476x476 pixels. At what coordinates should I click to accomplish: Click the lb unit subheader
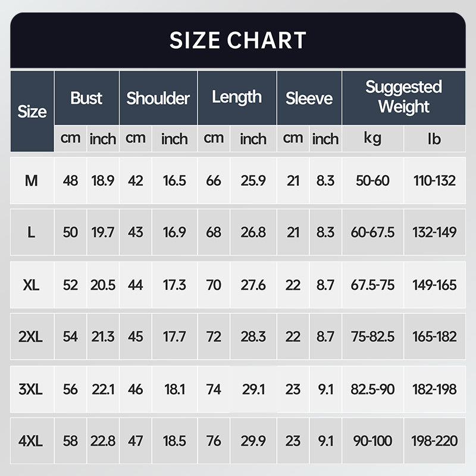[434, 139]
